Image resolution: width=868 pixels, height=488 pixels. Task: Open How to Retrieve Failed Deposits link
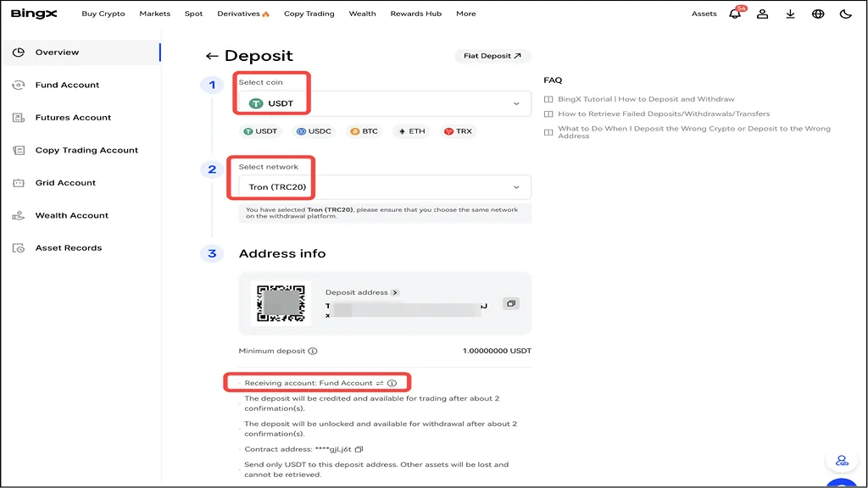[x=664, y=114]
